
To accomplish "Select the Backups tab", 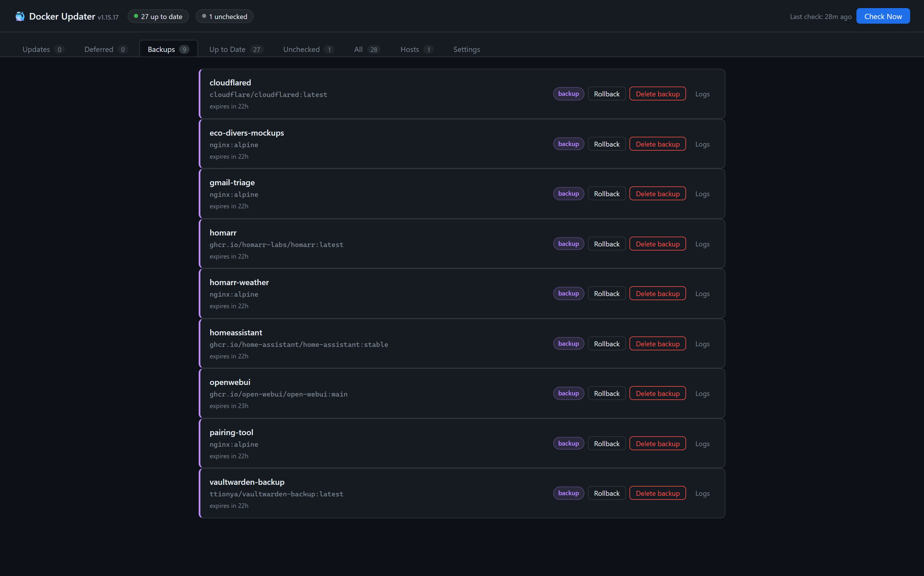I will [168, 49].
